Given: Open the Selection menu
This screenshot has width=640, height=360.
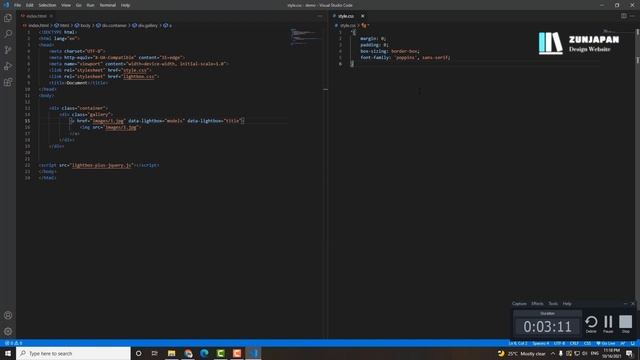Looking at the screenshot, I should pyautogui.click(x=47, y=5).
